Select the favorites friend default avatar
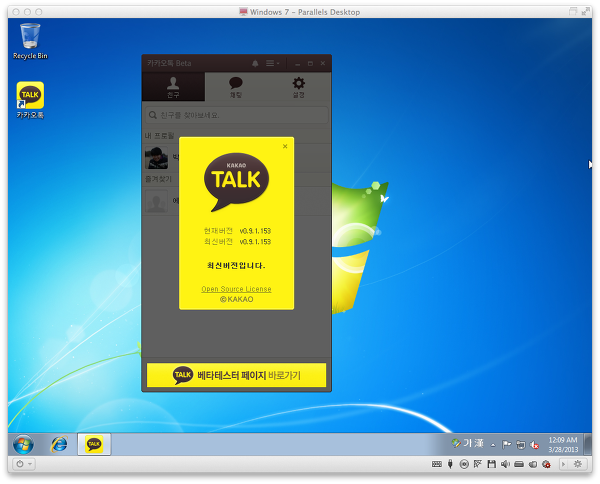The width and height of the screenshot is (600, 484). pyautogui.click(x=156, y=201)
